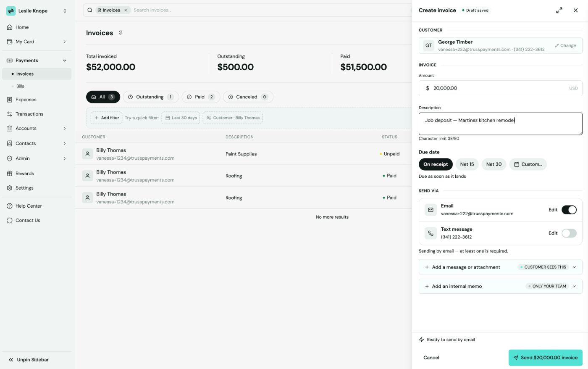Screen dimensions: 588x369
Task: Close the Create invoice panel
Action: pos(575,11)
